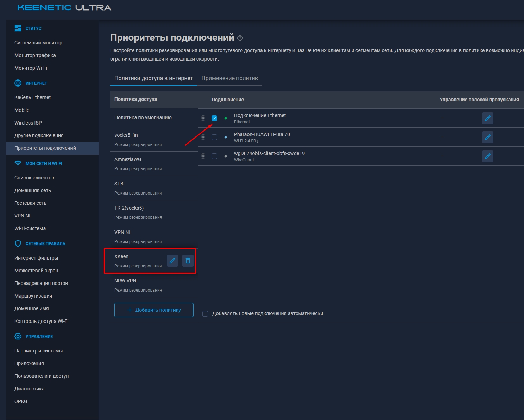
Task: Open bandwidth editor for Подключение Ethernet
Action: (487, 118)
